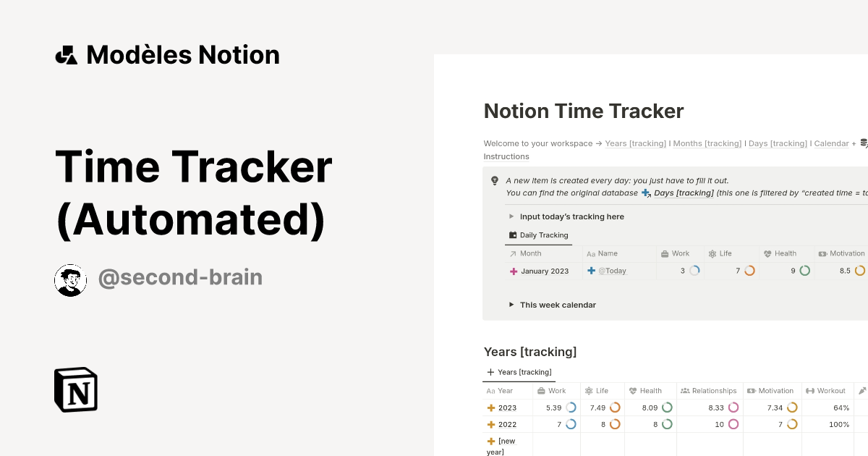868x456 pixels.
Task: Click the Modèles Notion logo icon
Action: (67, 54)
